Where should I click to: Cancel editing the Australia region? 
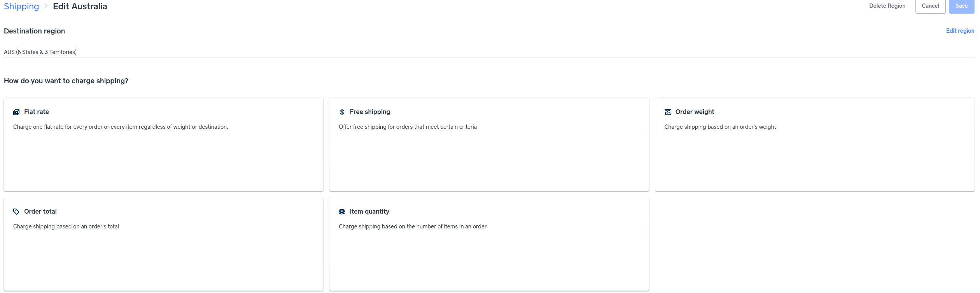tap(930, 6)
